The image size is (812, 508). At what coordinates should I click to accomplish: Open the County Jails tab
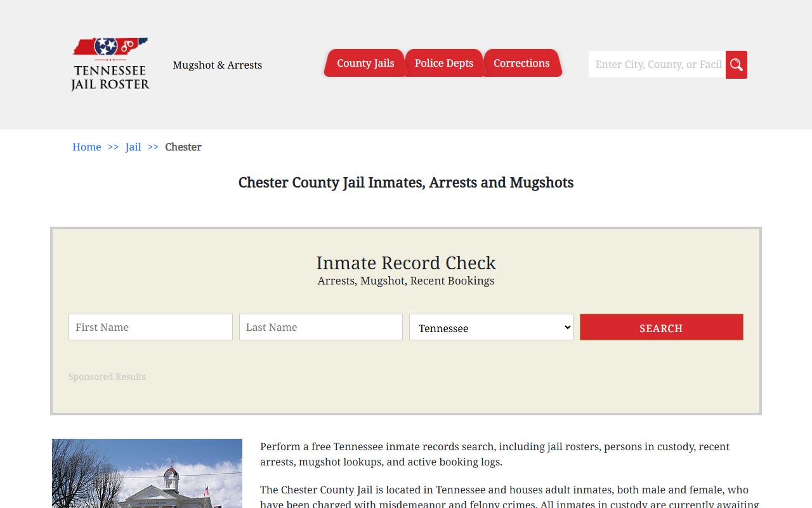click(365, 63)
